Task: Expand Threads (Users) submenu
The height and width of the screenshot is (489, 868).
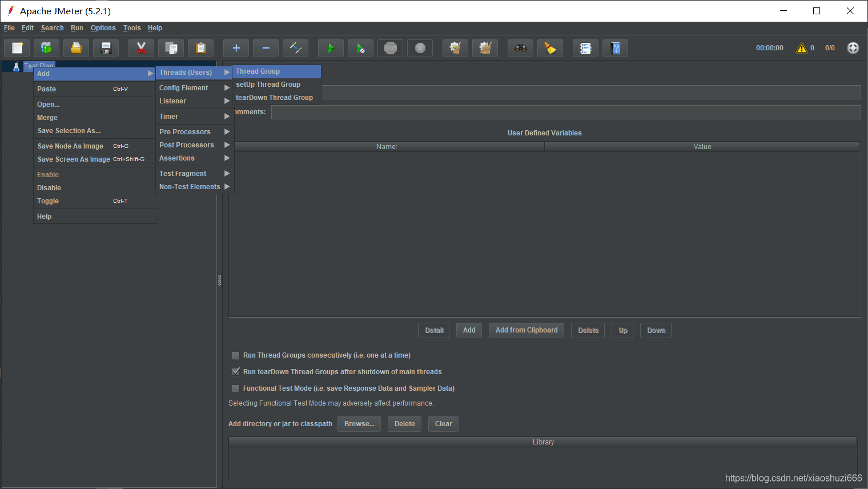Action: pyautogui.click(x=194, y=73)
